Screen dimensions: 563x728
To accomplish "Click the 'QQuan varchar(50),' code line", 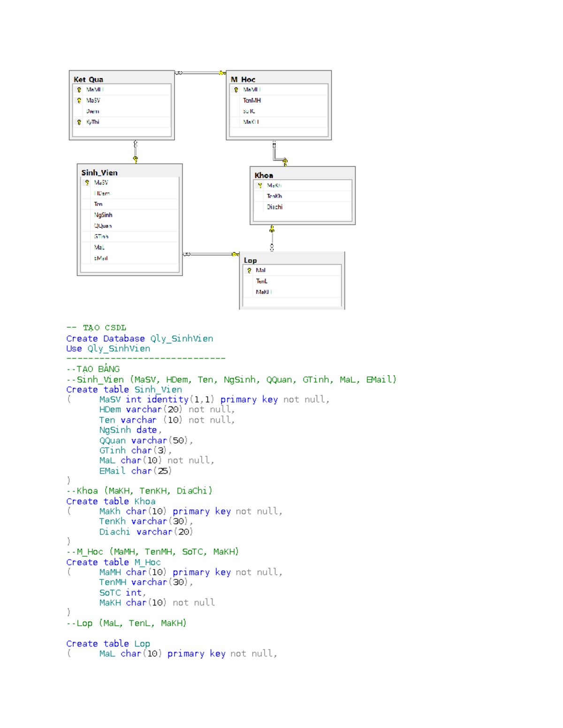I will (x=146, y=440).
